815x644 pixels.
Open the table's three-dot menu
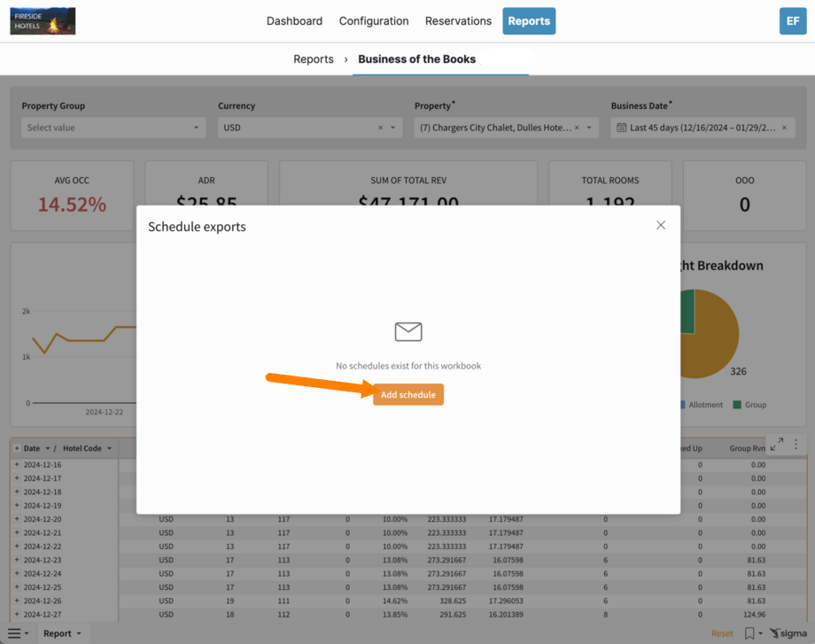[796, 445]
